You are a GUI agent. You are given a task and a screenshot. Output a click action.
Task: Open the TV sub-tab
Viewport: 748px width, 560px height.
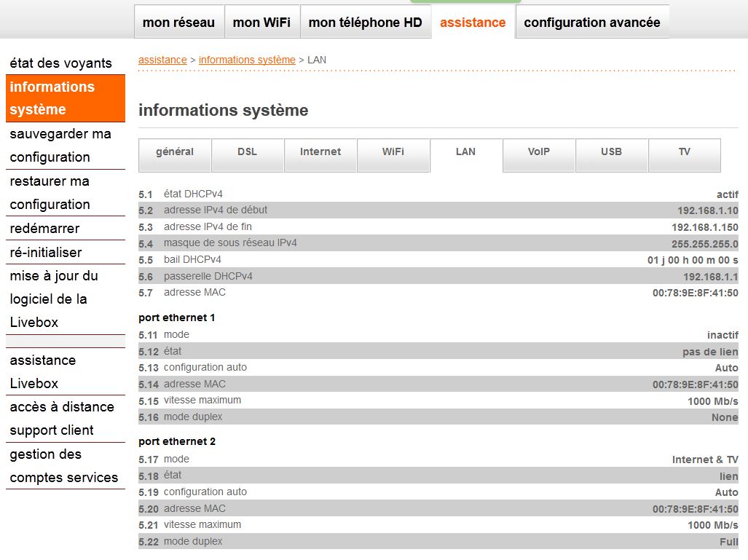(x=684, y=152)
